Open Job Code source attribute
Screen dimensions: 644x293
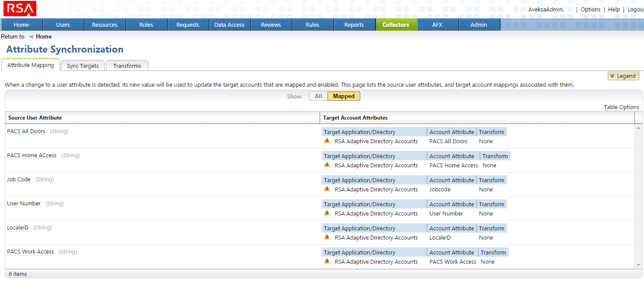pyautogui.click(x=19, y=180)
